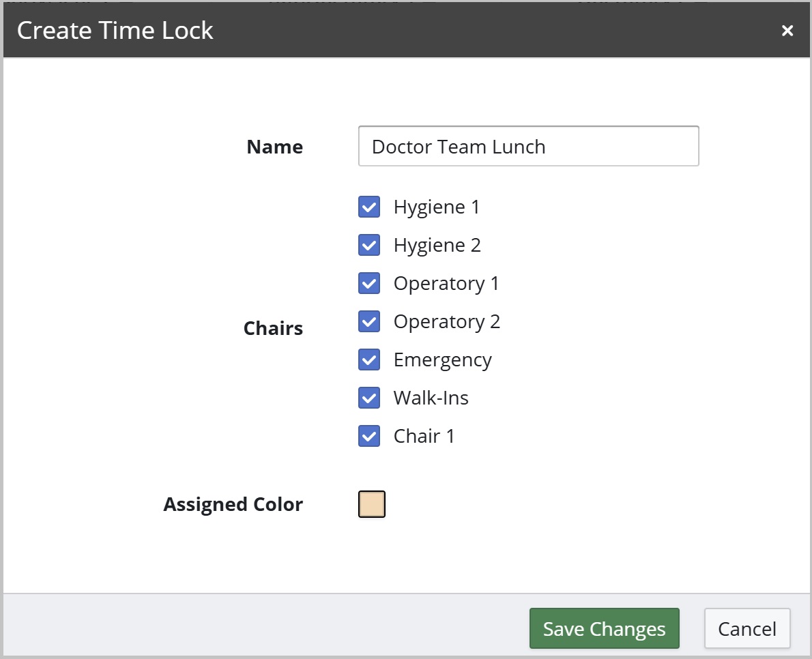Viewport: 812px width, 659px height.
Task: Click the Walk-Ins label text
Action: click(431, 398)
